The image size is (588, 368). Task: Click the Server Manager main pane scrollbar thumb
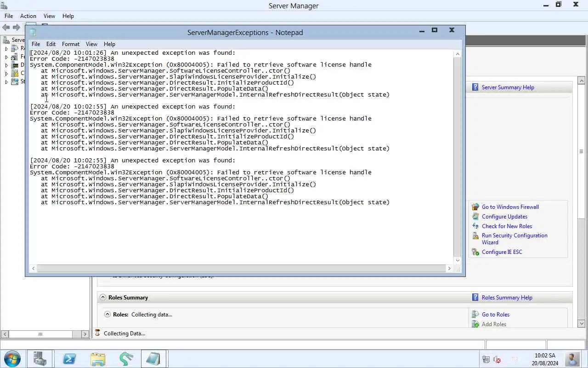click(x=581, y=151)
